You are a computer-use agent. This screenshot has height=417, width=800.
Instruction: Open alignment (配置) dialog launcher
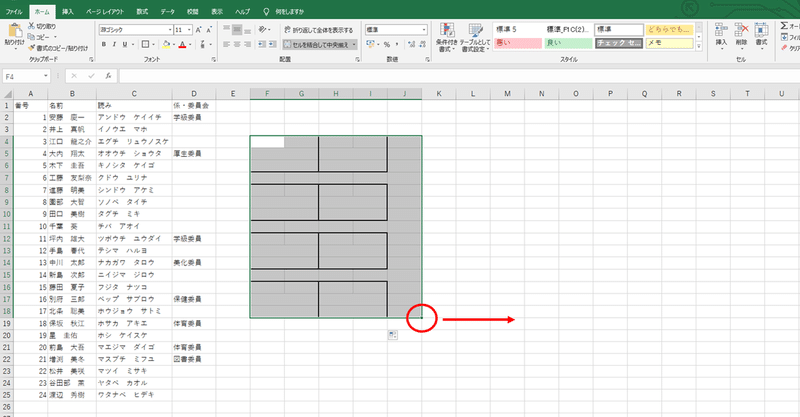(x=357, y=60)
